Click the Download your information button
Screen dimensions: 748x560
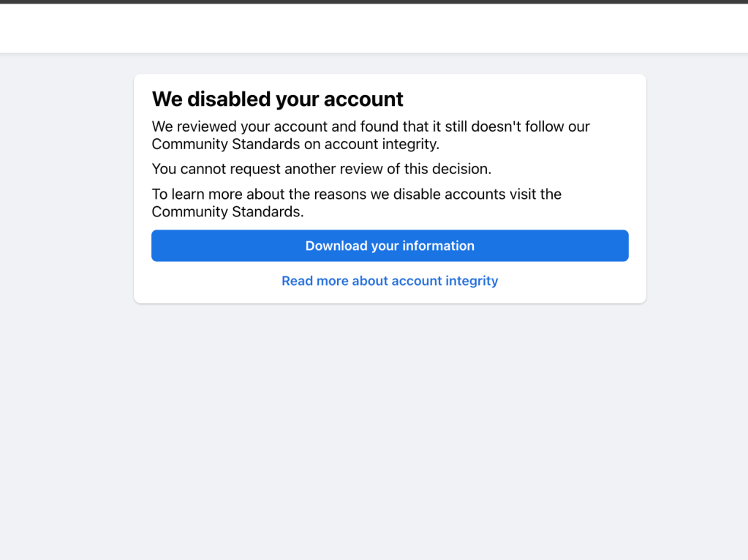point(390,246)
